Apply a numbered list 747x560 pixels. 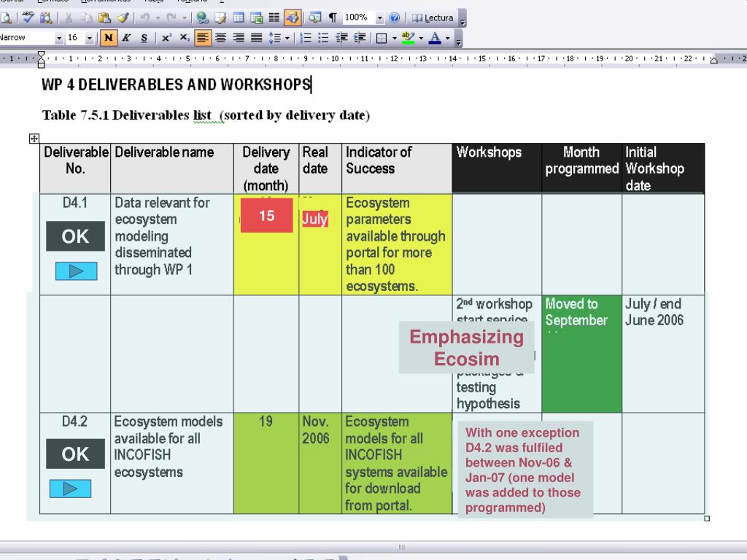point(306,38)
